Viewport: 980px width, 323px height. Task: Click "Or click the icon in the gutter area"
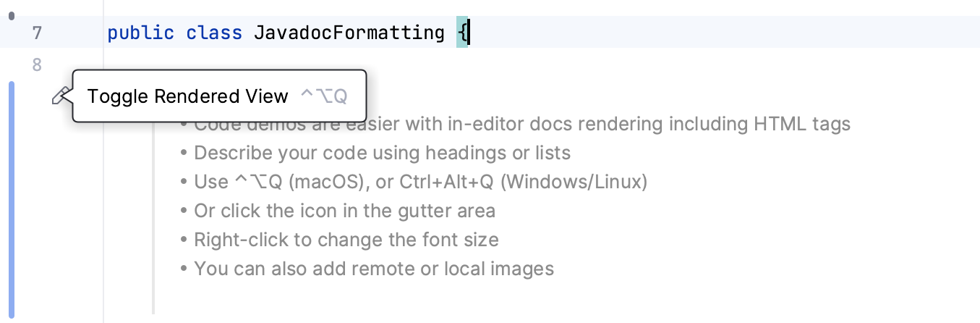[x=344, y=211]
